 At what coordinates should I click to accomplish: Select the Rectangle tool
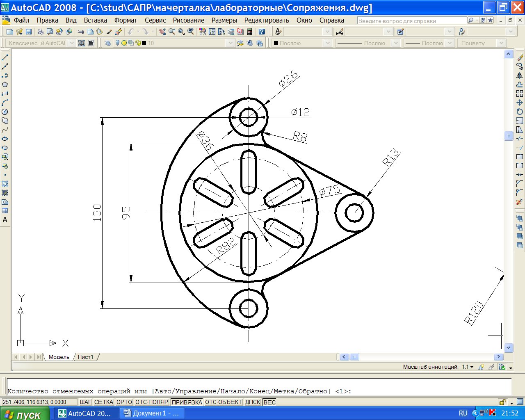(5, 94)
